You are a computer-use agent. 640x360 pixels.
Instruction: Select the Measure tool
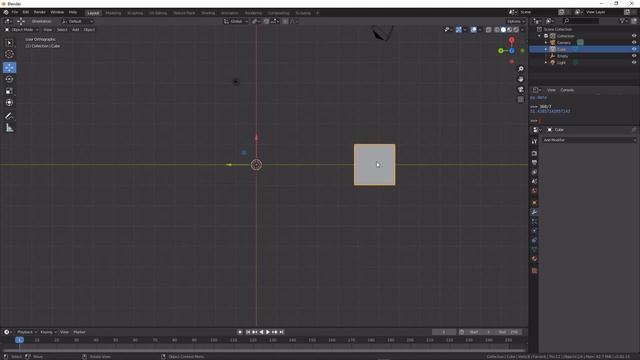click(9, 128)
